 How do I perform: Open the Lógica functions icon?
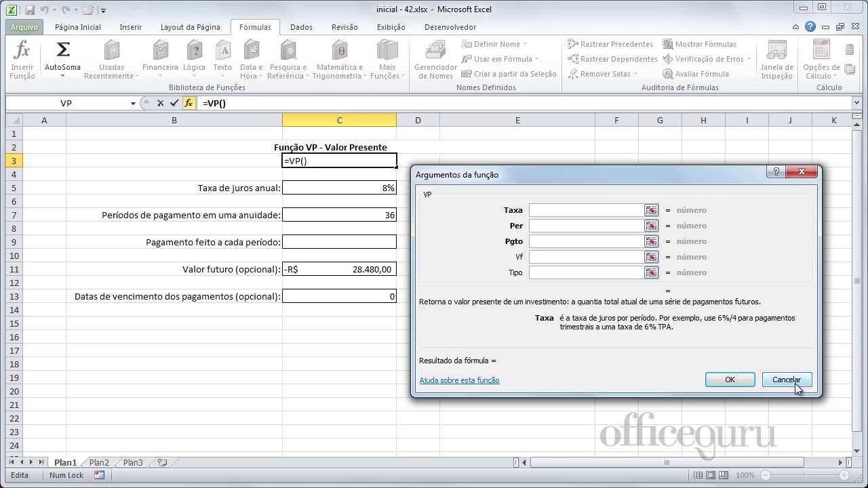tap(194, 51)
